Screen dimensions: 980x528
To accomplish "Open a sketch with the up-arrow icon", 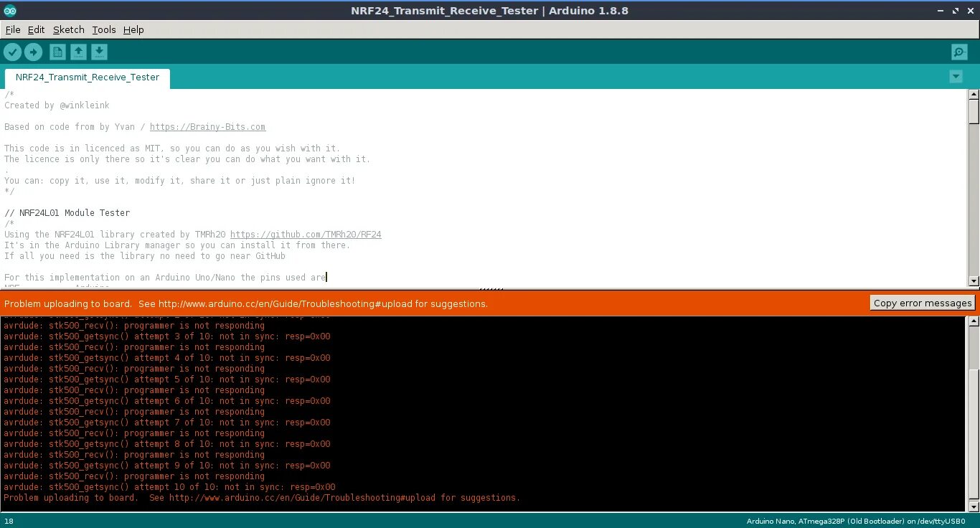I will 78,52.
